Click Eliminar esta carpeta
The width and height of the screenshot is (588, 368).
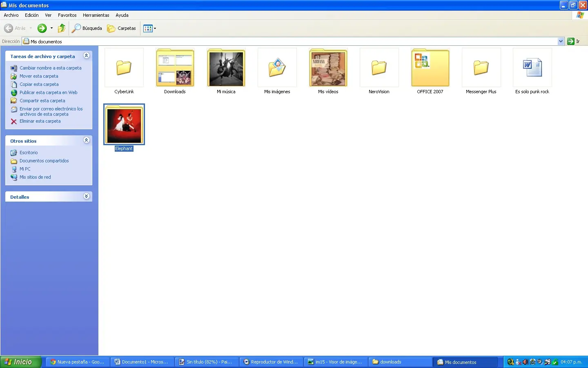coord(36,121)
